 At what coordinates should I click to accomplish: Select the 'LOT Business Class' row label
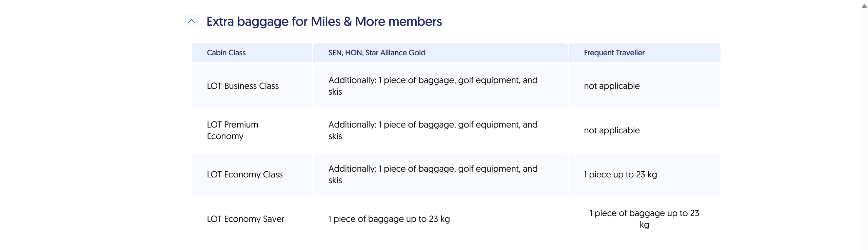pyautogui.click(x=243, y=86)
